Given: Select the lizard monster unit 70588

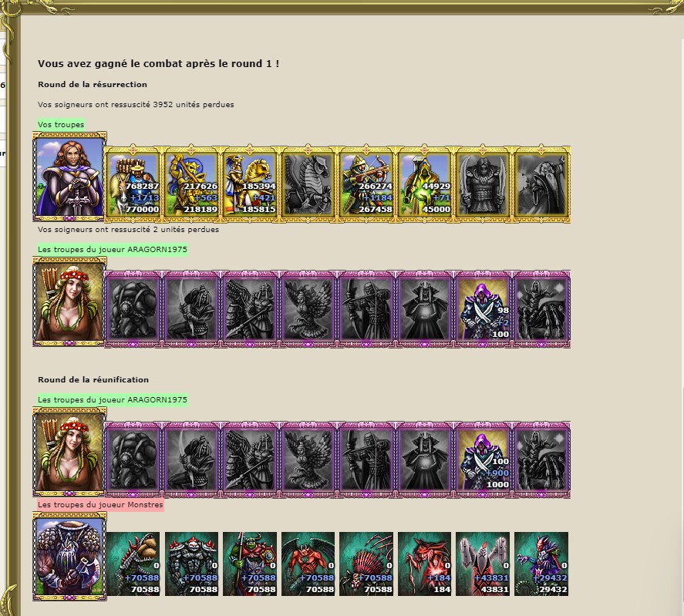Looking at the screenshot, I should pos(133,564).
